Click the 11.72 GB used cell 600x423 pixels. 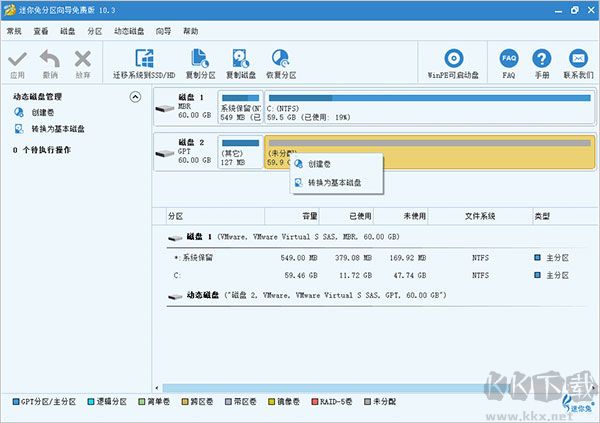point(355,275)
